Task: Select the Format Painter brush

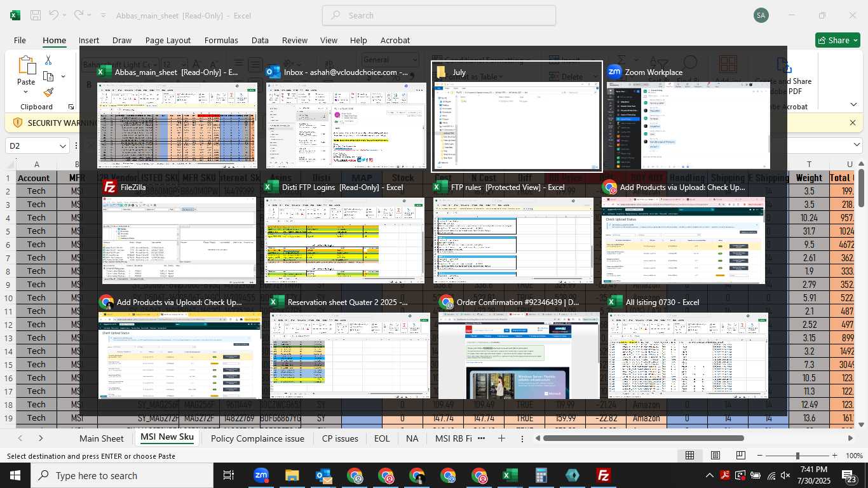Action: click(48, 92)
